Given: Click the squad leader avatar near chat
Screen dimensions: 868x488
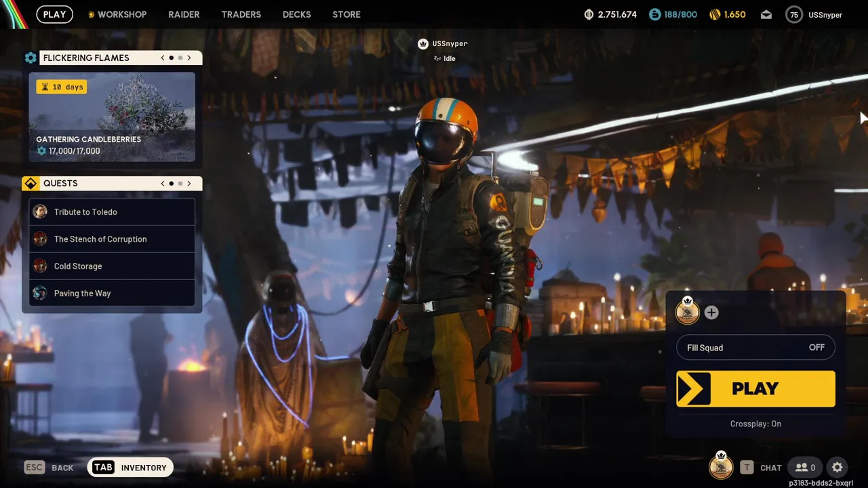Looking at the screenshot, I should tap(721, 466).
